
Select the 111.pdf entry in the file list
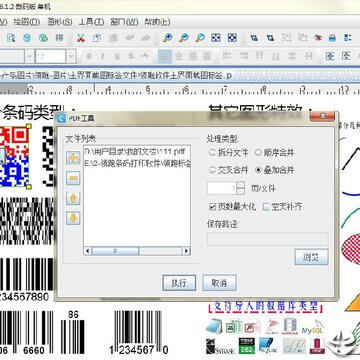point(135,152)
